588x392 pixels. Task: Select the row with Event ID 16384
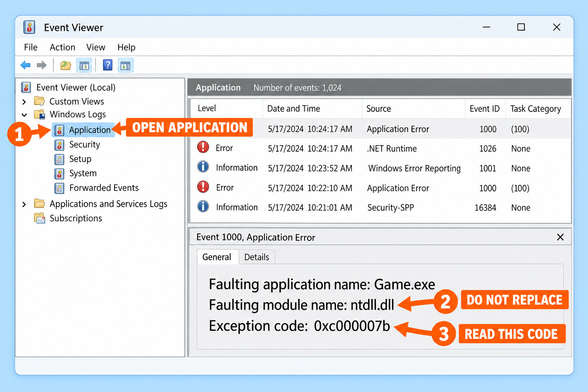tap(381, 207)
